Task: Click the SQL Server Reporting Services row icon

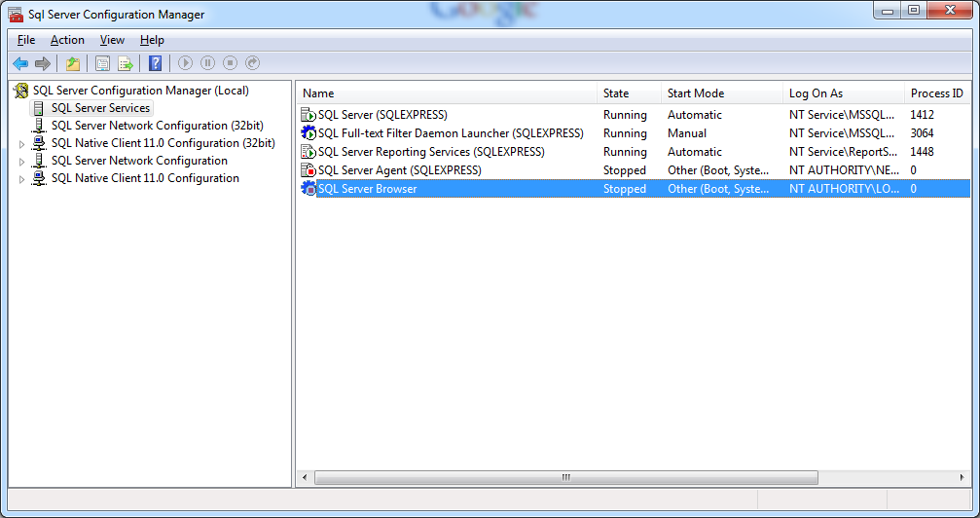Action: (x=309, y=151)
